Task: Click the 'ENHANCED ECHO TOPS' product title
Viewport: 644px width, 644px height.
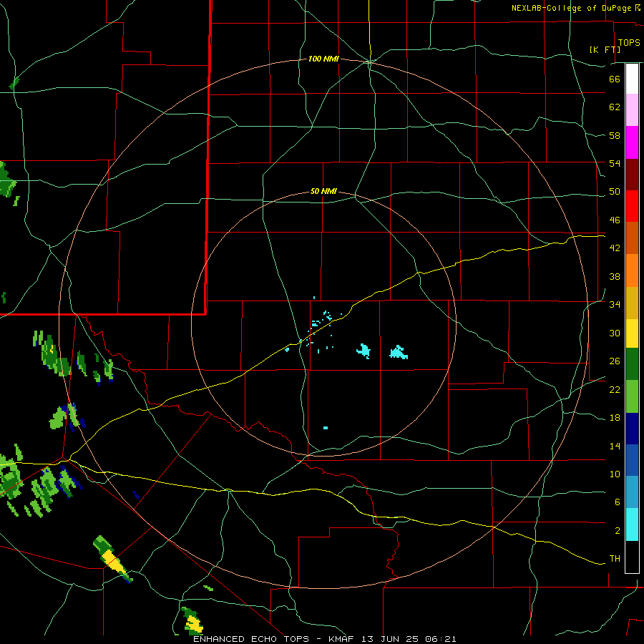Action: pos(251,639)
